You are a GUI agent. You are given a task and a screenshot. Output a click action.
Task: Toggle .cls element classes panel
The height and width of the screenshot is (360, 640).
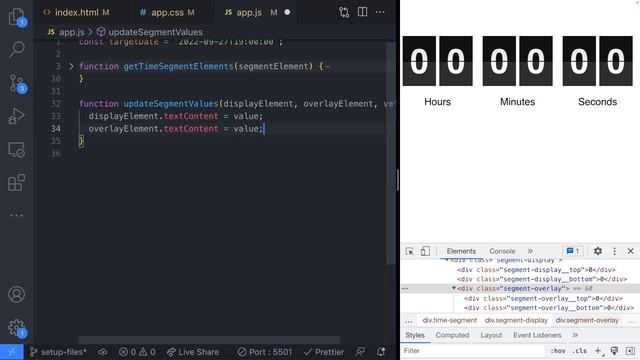pos(580,351)
